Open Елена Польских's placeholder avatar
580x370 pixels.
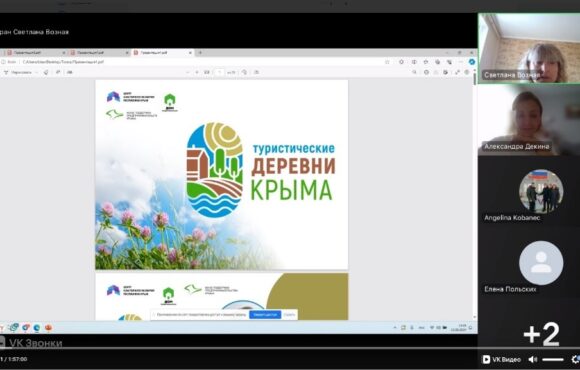[x=541, y=263]
